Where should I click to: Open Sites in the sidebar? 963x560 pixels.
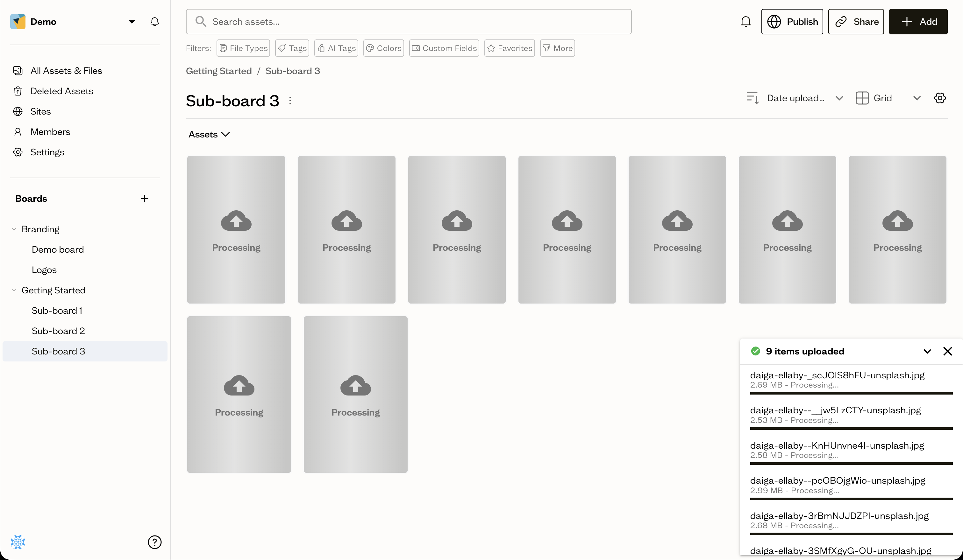tap(40, 111)
